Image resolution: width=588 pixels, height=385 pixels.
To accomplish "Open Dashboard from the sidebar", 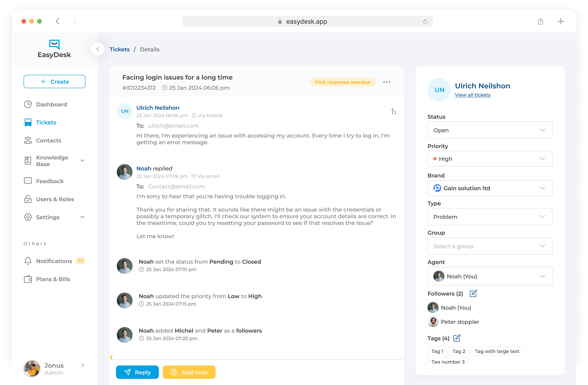I will click(x=51, y=104).
